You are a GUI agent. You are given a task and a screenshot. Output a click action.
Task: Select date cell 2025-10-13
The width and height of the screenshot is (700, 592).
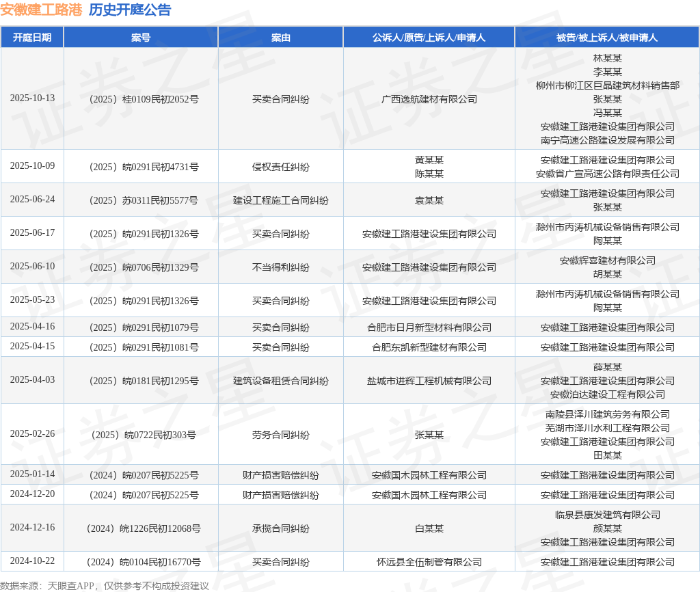[33, 98]
